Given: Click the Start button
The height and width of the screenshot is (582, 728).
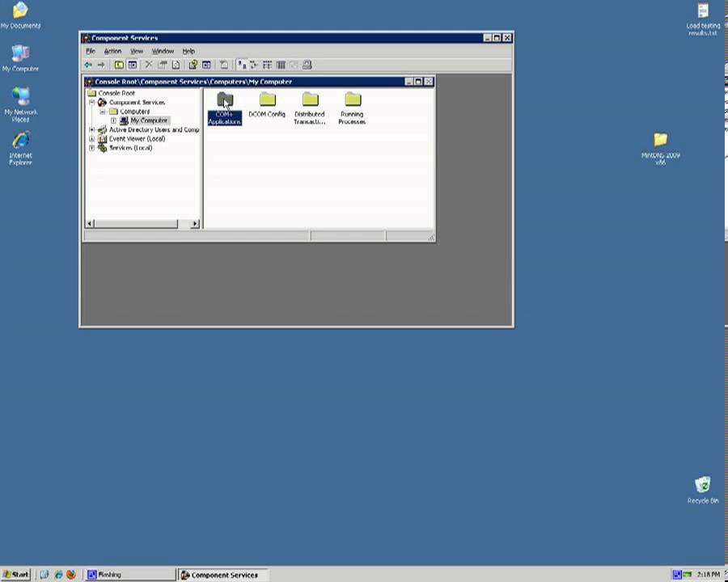Looking at the screenshot, I should (16, 575).
